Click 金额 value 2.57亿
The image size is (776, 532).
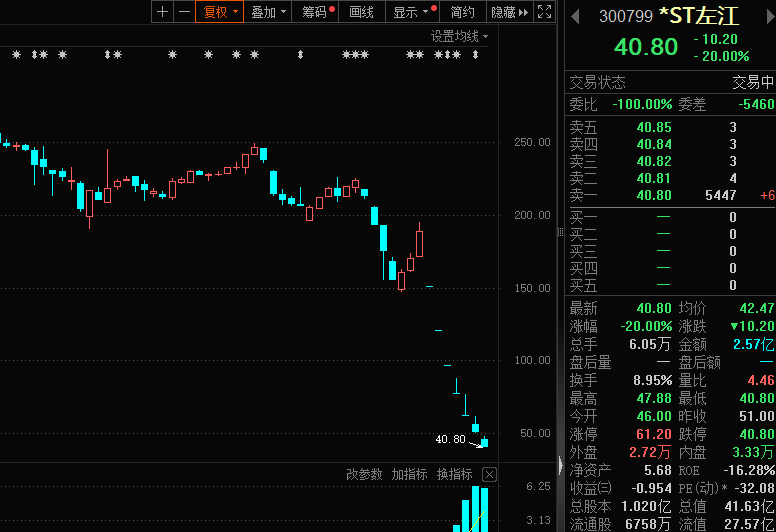[754, 344]
